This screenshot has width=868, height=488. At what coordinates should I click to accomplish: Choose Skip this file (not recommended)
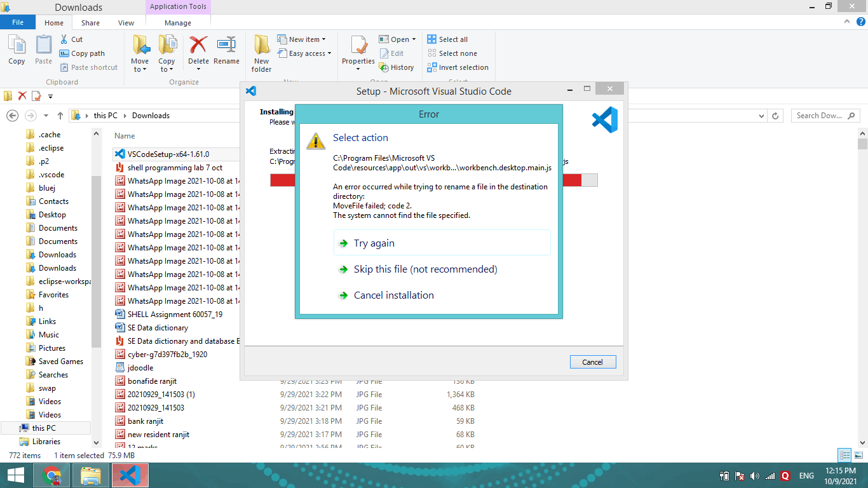point(425,269)
